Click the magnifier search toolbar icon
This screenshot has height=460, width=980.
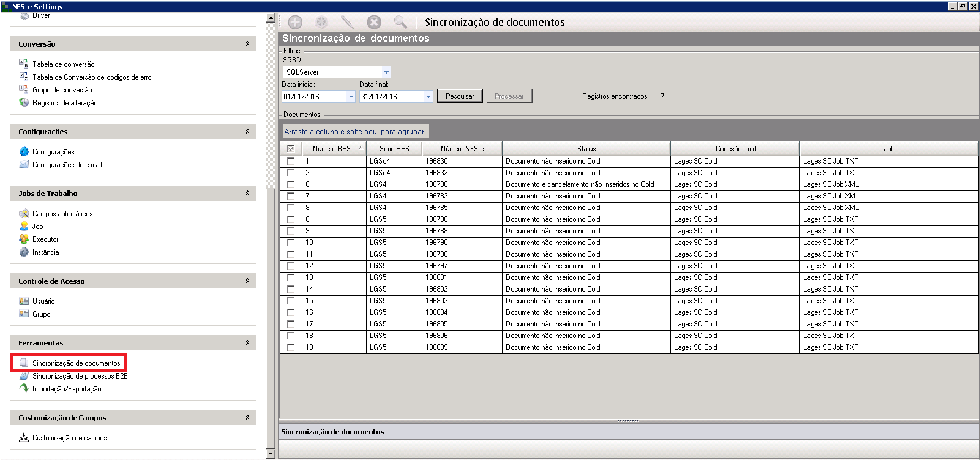point(400,23)
